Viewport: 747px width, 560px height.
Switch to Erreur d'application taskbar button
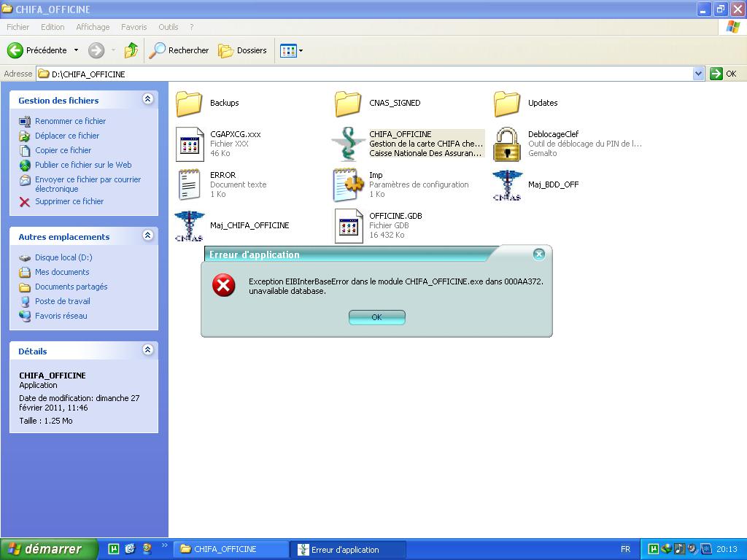[348, 550]
